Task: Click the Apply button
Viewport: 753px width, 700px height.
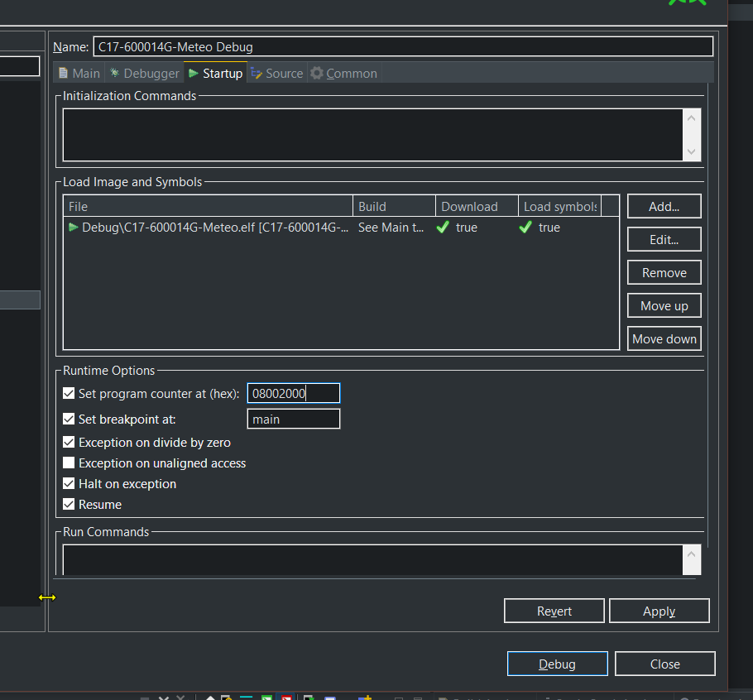Action: 659,611
